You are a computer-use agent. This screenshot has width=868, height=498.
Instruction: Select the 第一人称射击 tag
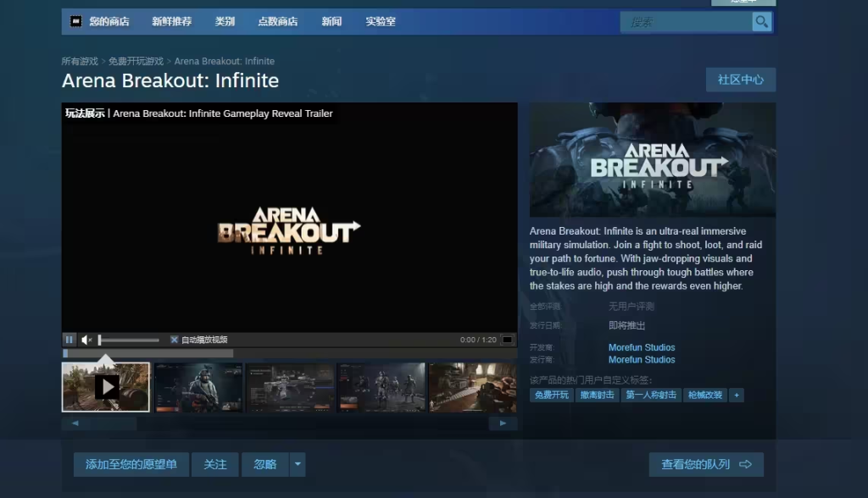click(x=651, y=395)
